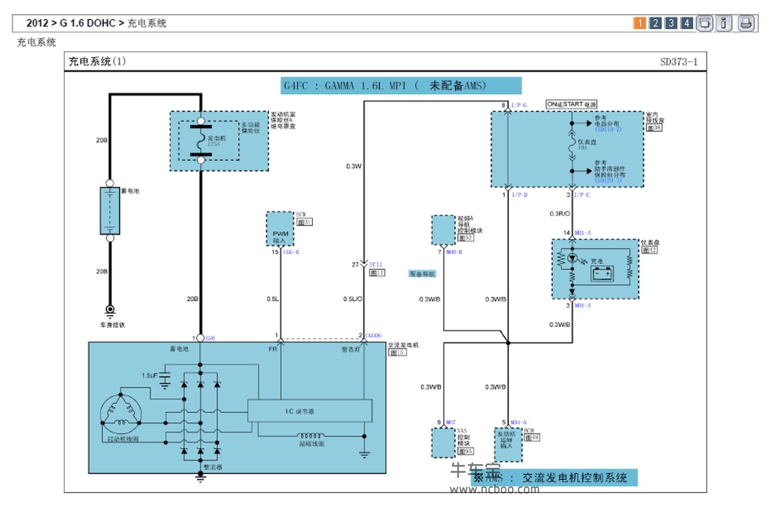Switch to diagram page 2
This screenshot has height=532, width=771.
coord(655,23)
